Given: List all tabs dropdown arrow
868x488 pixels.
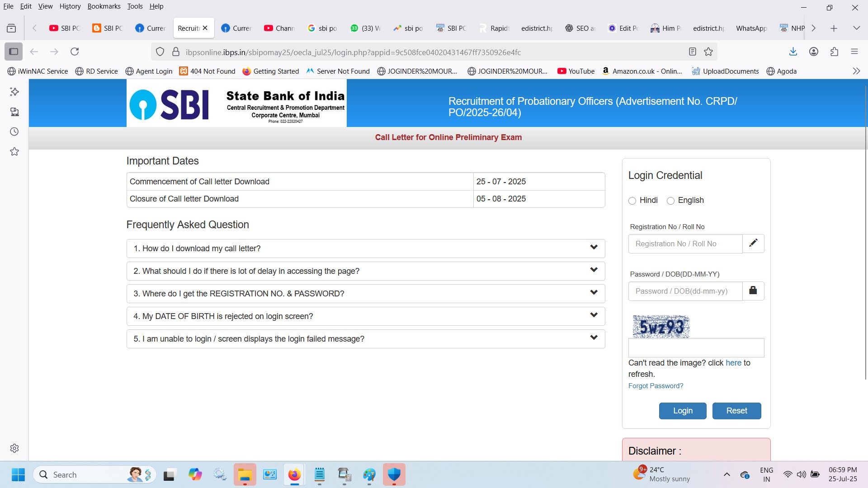Looking at the screenshot, I should (856, 28).
